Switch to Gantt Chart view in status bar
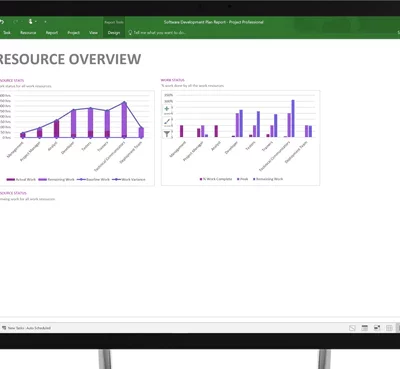400x369 pixels. pos(352,328)
